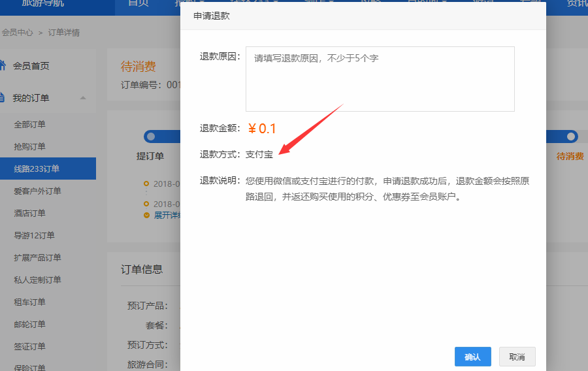Open 抢购订单 in the sidebar
The image size is (588, 371).
point(30,147)
